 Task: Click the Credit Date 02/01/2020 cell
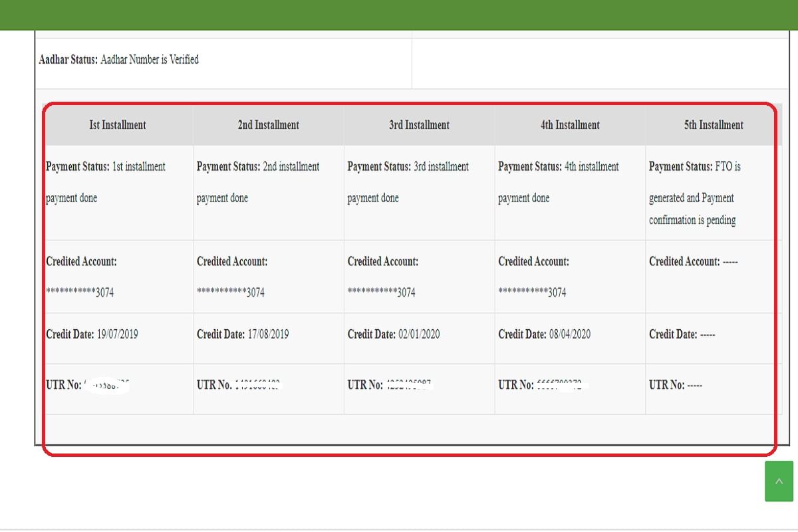393,334
